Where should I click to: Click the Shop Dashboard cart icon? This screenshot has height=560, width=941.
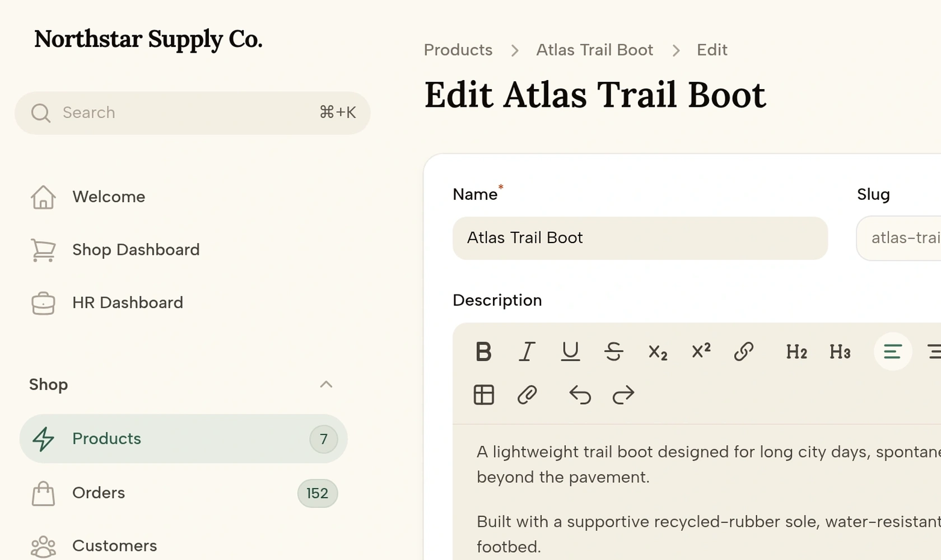pos(43,250)
